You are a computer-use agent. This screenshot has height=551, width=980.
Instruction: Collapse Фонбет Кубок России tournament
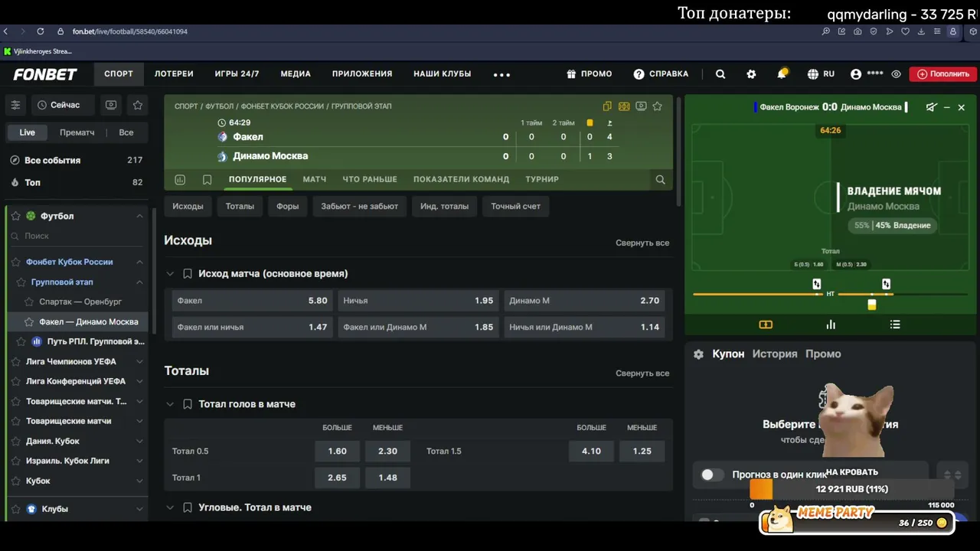pyautogui.click(x=139, y=262)
